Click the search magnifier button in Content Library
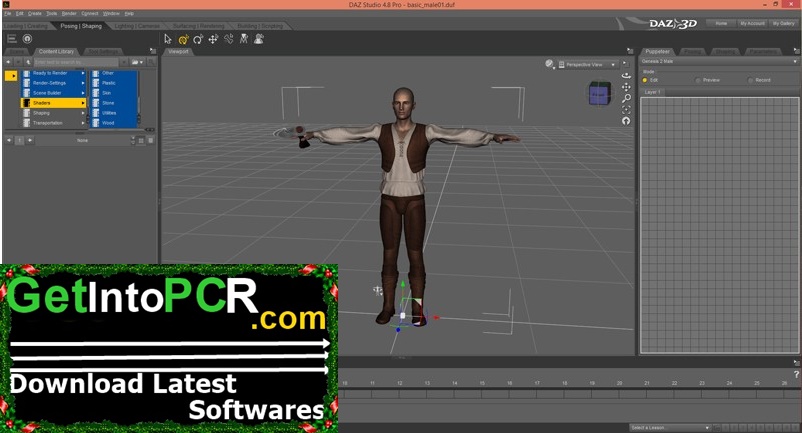802x433 pixels. [151, 62]
